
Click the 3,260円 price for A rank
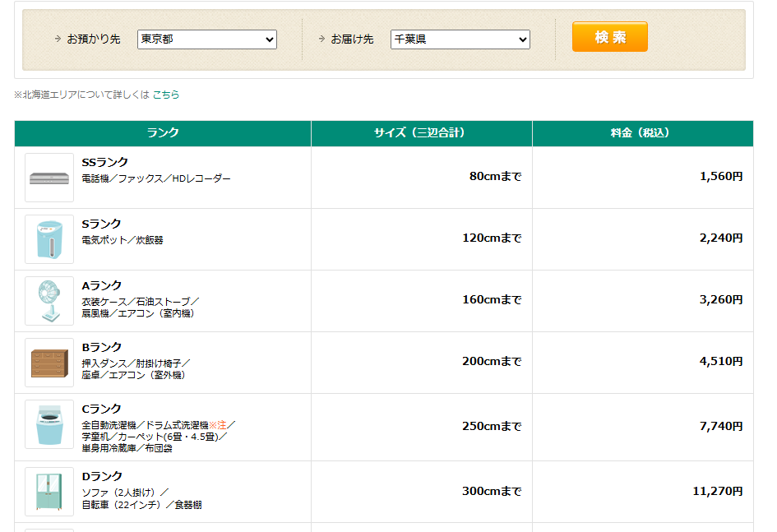coord(720,300)
